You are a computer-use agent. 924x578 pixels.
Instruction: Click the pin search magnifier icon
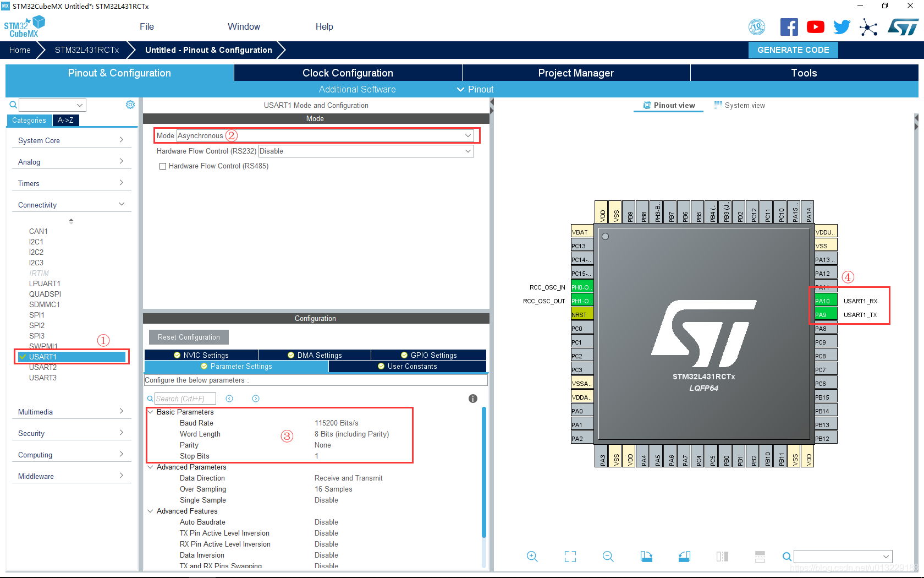[787, 557]
